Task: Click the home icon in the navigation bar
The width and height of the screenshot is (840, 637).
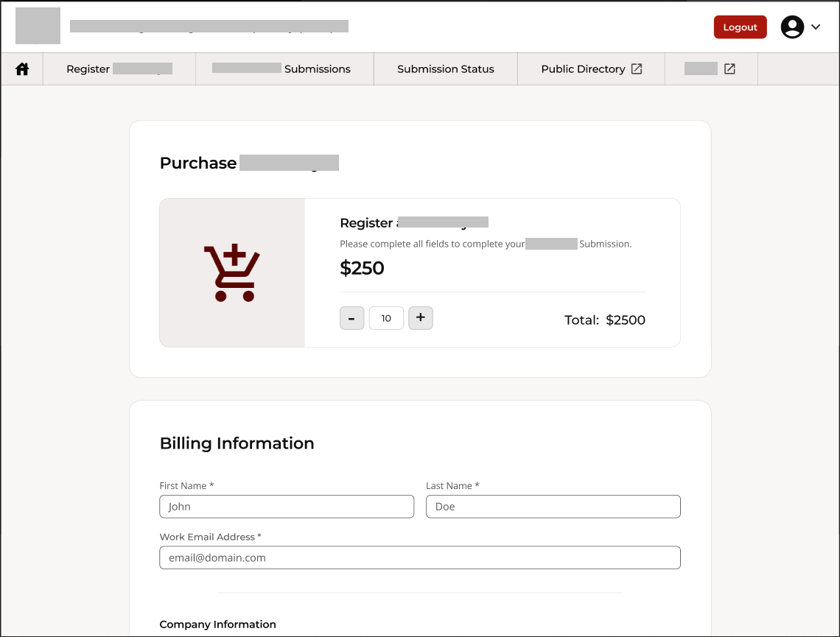Action: (x=21, y=68)
